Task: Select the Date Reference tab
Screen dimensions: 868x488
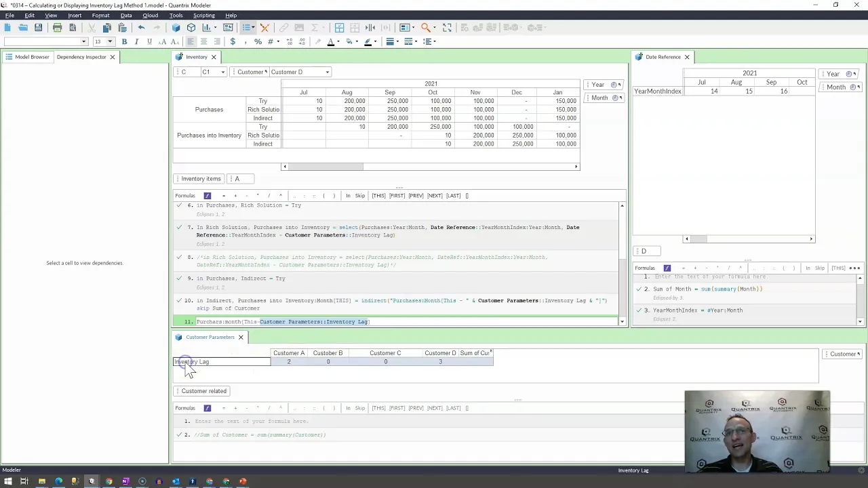Action: point(663,57)
